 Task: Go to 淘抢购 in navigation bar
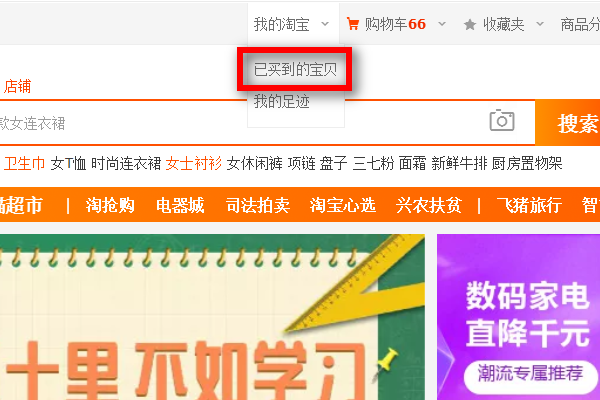click(x=110, y=205)
